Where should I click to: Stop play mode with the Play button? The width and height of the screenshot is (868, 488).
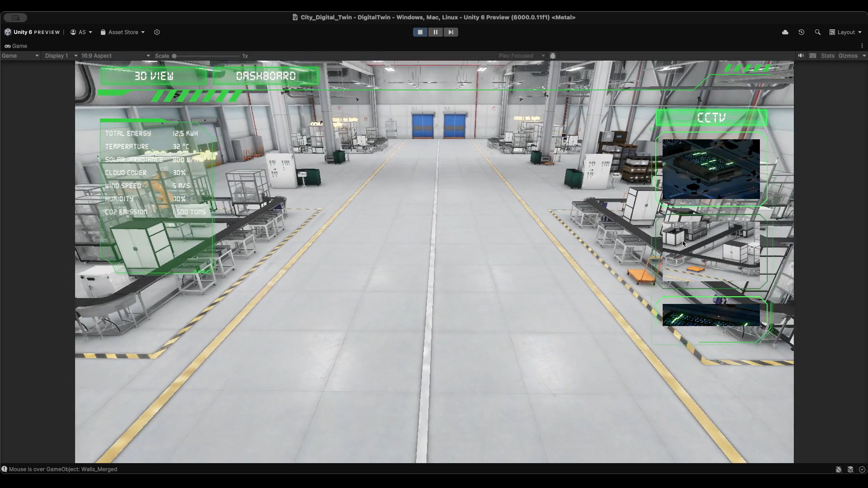(x=420, y=32)
